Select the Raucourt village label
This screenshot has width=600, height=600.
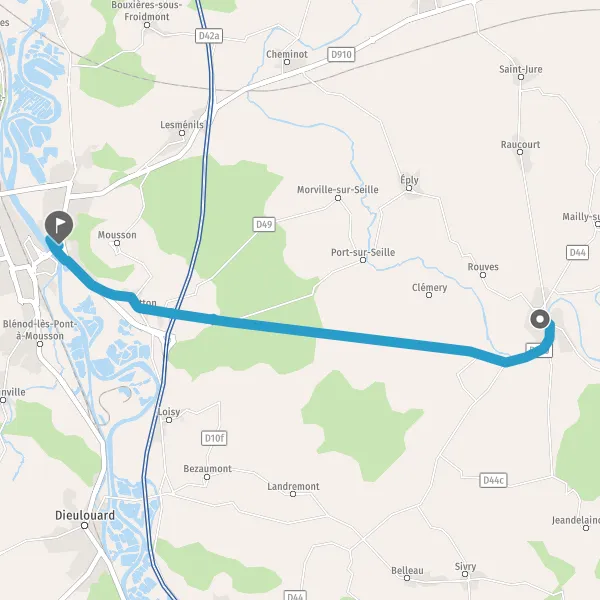(520, 144)
